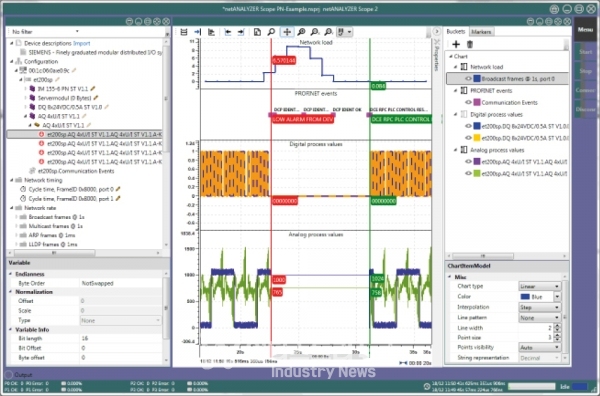Click the Blue color swatch

(x=536, y=297)
